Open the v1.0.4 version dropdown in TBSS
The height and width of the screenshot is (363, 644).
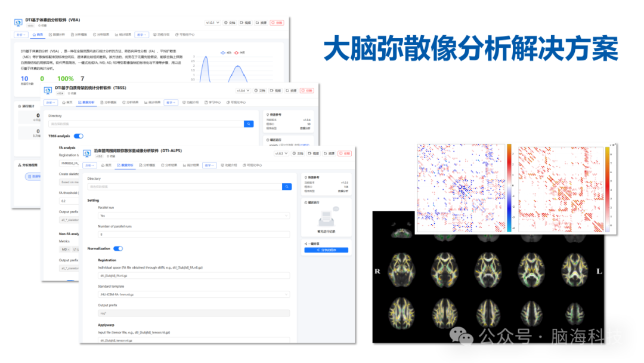(x=243, y=90)
